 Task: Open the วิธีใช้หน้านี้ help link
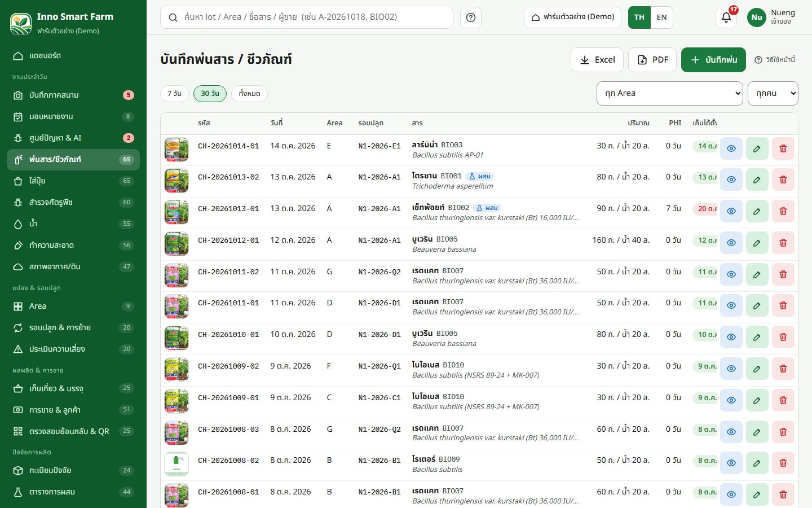[775, 60]
